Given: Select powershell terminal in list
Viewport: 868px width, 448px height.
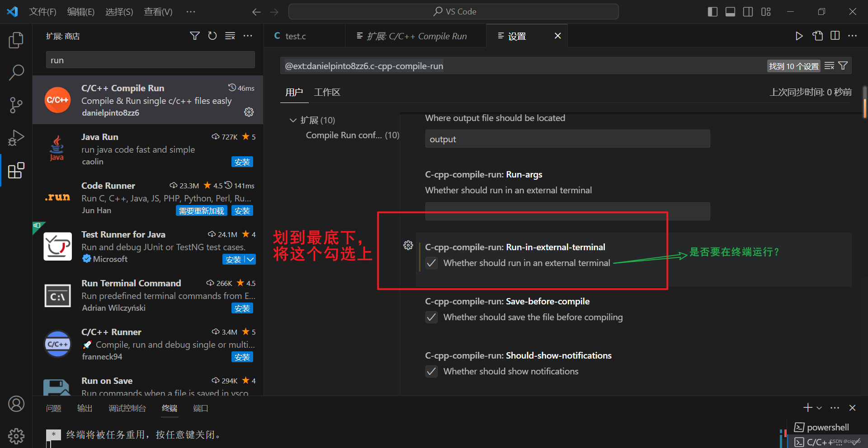Looking at the screenshot, I should pyautogui.click(x=827, y=427).
